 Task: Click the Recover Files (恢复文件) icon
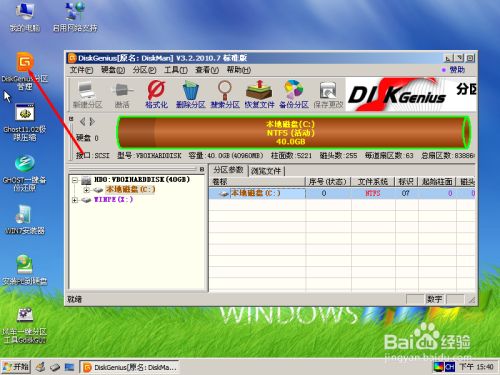(x=259, y=95)
